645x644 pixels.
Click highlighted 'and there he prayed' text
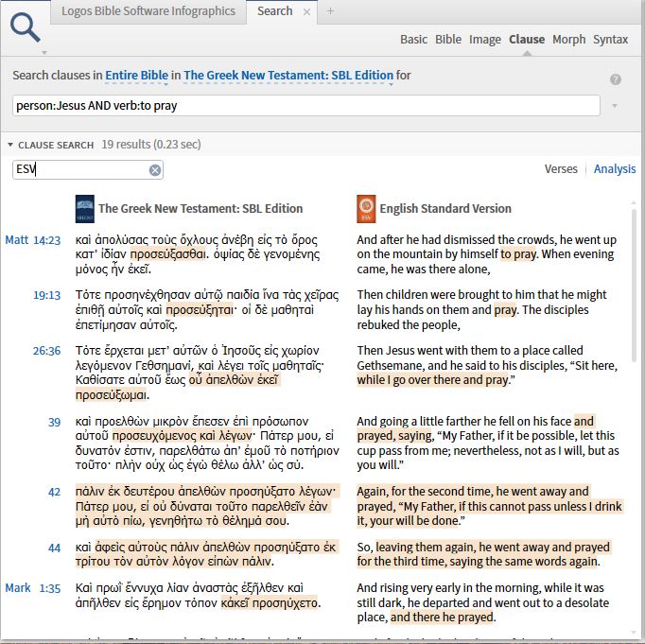coord(442,618)
